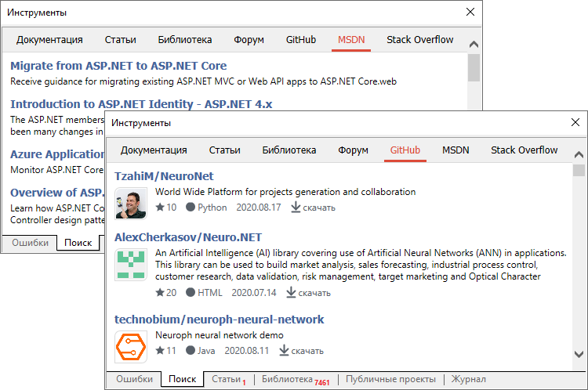Open the technobium/neuroph-neural-network link
Viewport: 588px width, 390px height.
[x=219, y=320]
